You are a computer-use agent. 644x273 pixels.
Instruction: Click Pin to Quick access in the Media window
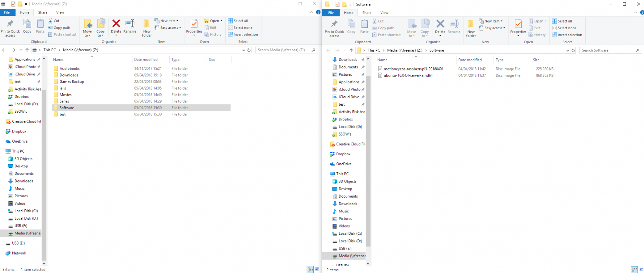point(10,28)
